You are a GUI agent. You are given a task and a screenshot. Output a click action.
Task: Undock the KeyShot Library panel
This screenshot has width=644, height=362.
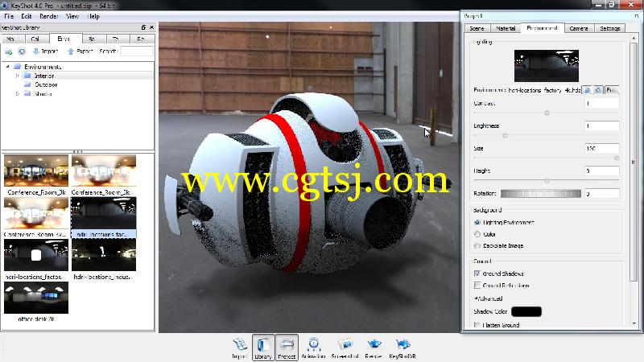point(143,27)
